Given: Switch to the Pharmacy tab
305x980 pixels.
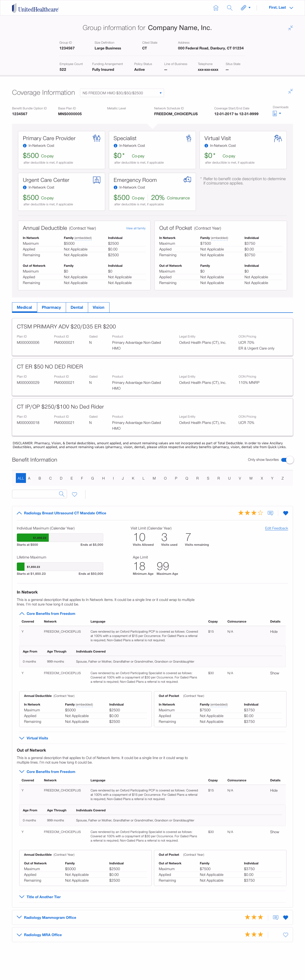Looking at the screenshot, I should pyautogui.click(x=51, y=307).
